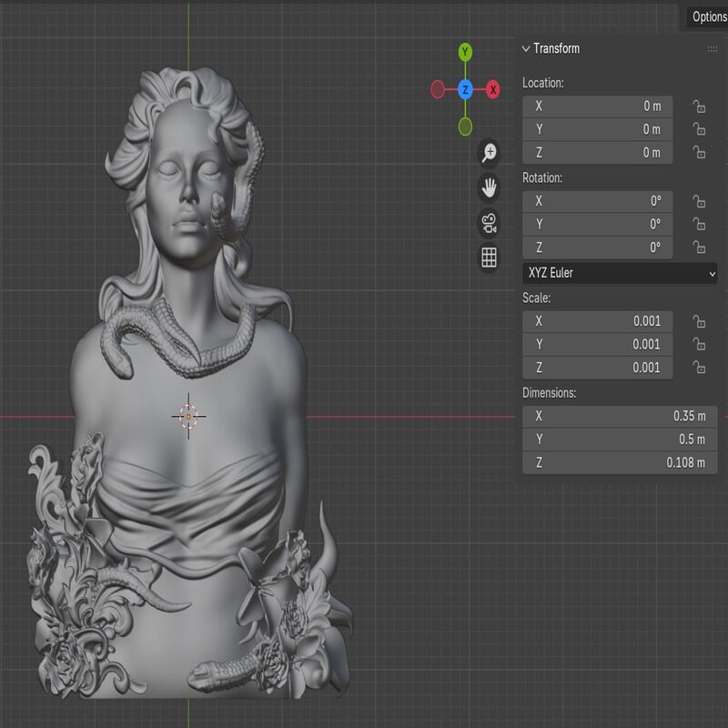Screen dimensions: 728x728
Task: Open the XYZ Euler rotation mode dropdown
Action: click(620, 273)
